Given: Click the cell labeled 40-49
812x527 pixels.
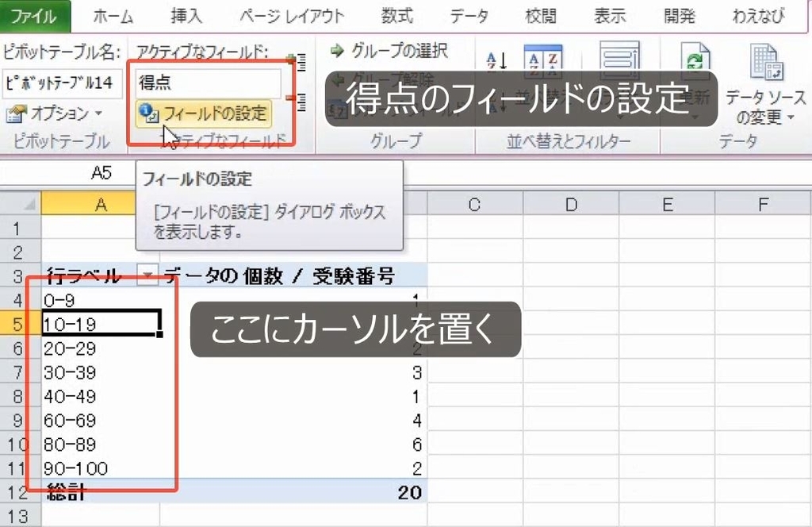Looking at the screenshot, I should coord(101,396).
